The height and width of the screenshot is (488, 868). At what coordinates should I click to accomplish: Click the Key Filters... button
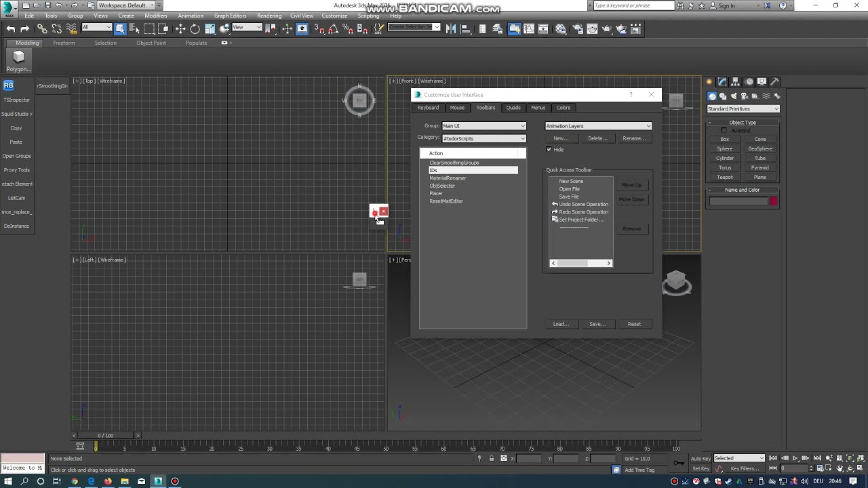745,468
